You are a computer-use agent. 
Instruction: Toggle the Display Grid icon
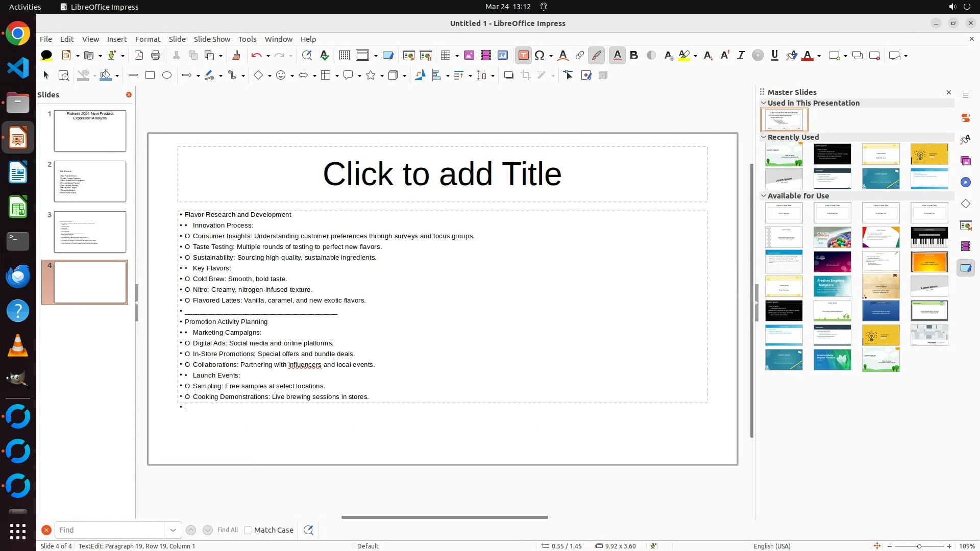[x=345, y=56]
